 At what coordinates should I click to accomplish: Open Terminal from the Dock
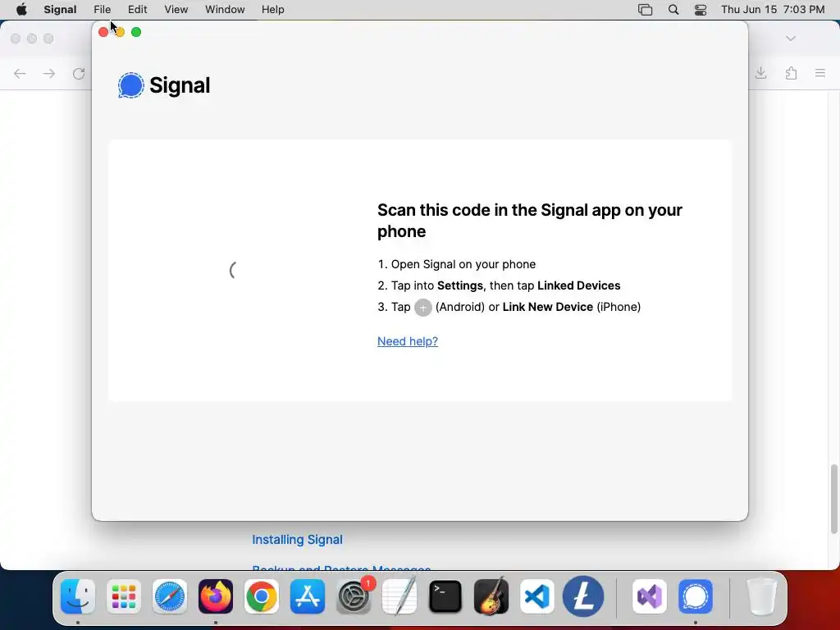(445, 596)
